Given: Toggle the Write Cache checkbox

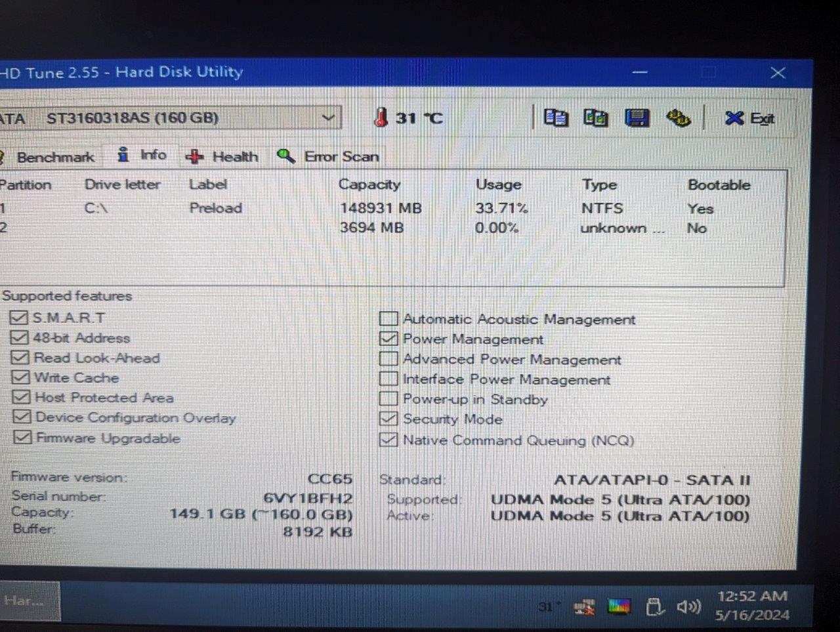Looking at the screenshot, I should click(x=20, y=377).
